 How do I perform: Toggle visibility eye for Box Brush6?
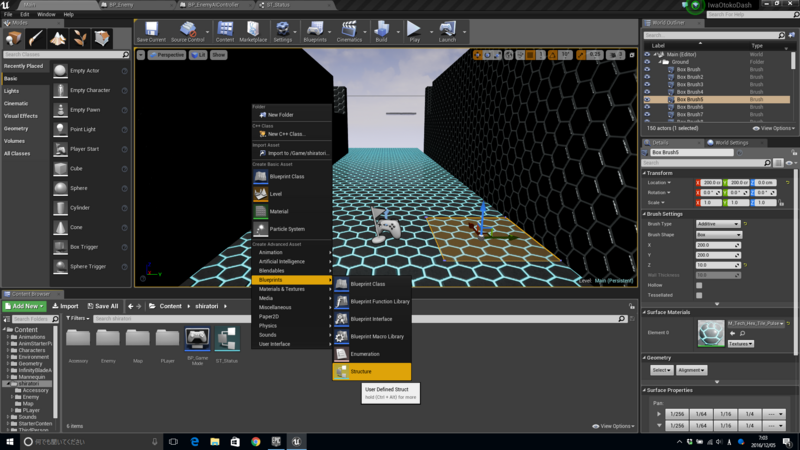point(647,107)
